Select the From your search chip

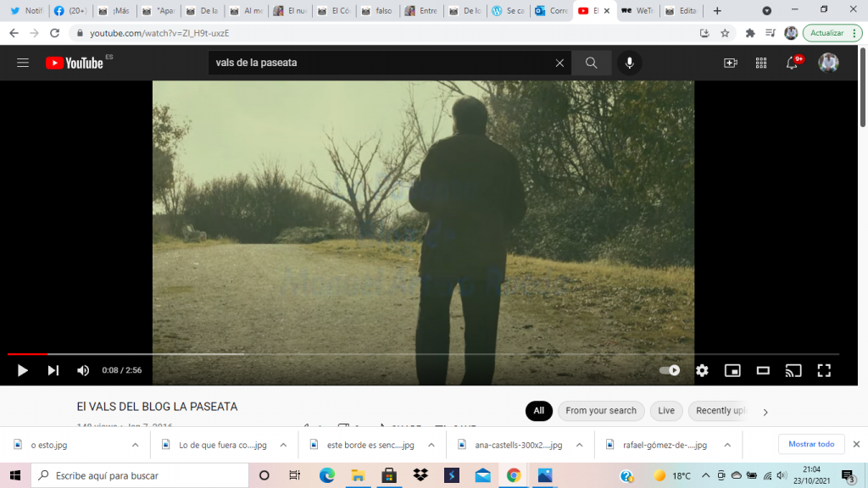[601, 411]
